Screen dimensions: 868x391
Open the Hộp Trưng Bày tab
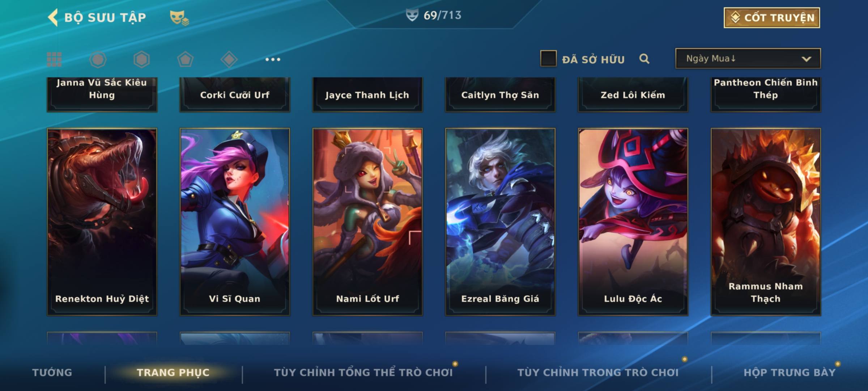coord(790,373)
